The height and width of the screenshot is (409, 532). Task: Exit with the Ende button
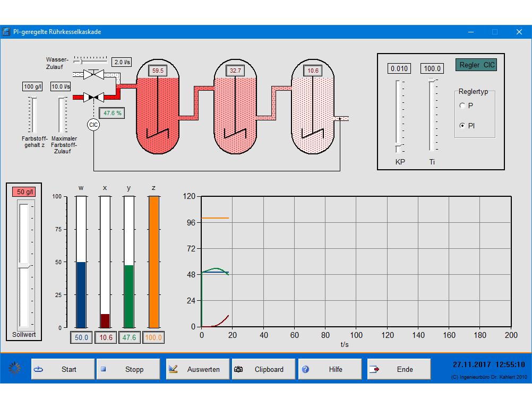(x=399, y=369)
